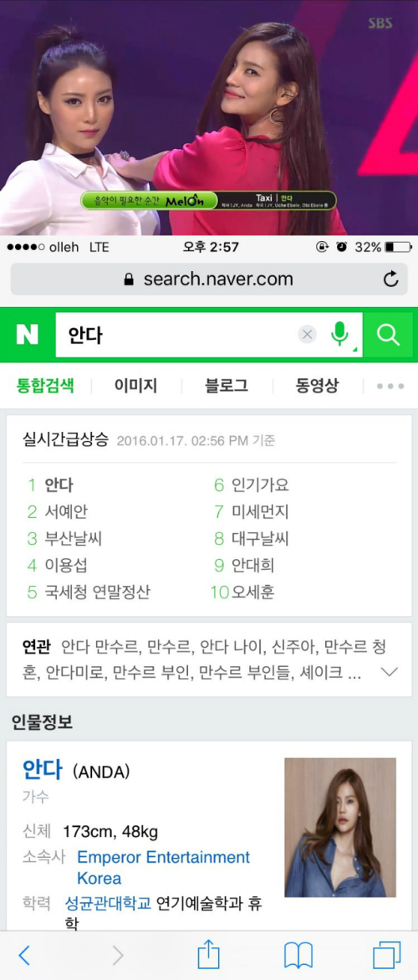418x980 pixels.
Task: Select trending keyword 서예안
Action: (66, 512)
